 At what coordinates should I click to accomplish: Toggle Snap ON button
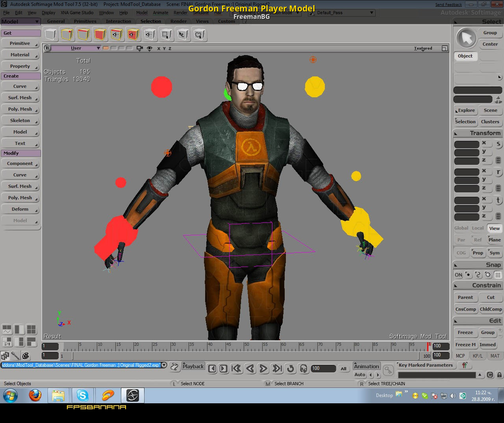coord(458,275)
